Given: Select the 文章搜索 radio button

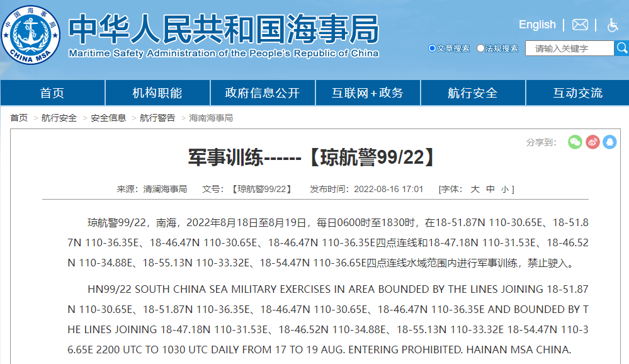Looking at the screenshot, I should (432, 48).
